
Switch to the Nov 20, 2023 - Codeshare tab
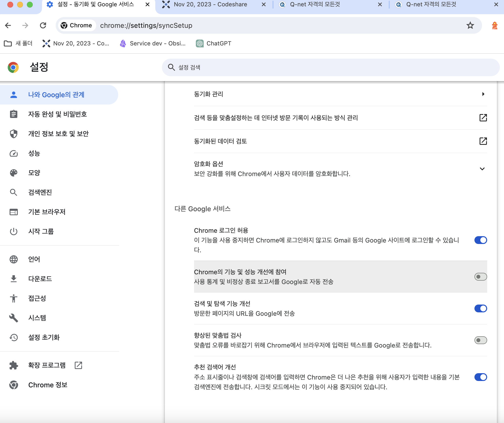pyautogui.click(x=210, y=4)
